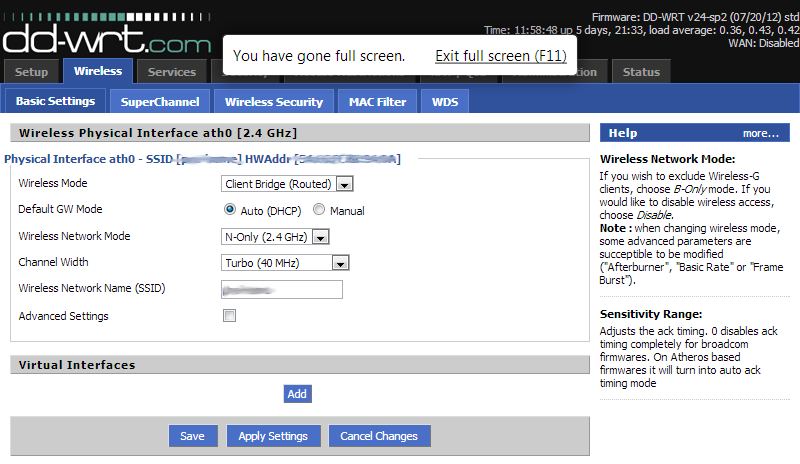800x464 pixels.
Task: Select the MAC Filter sub-tab
Action: tap(377, 101)
